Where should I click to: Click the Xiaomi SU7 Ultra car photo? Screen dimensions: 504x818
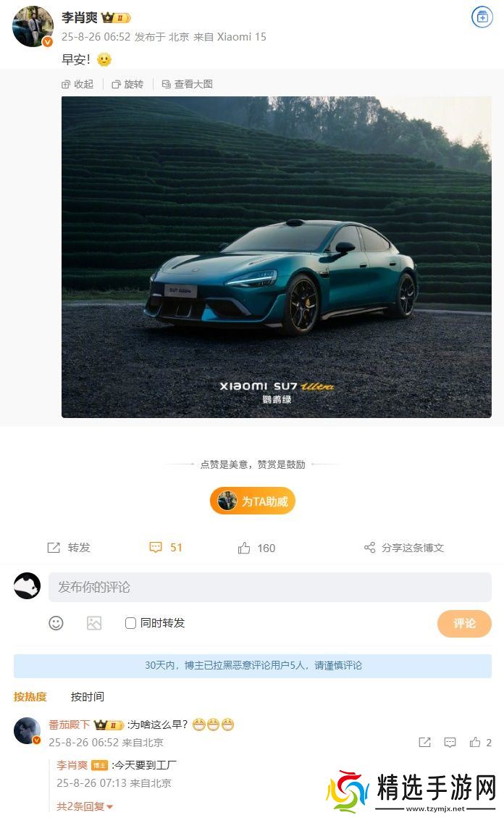[x=276, y=257]
